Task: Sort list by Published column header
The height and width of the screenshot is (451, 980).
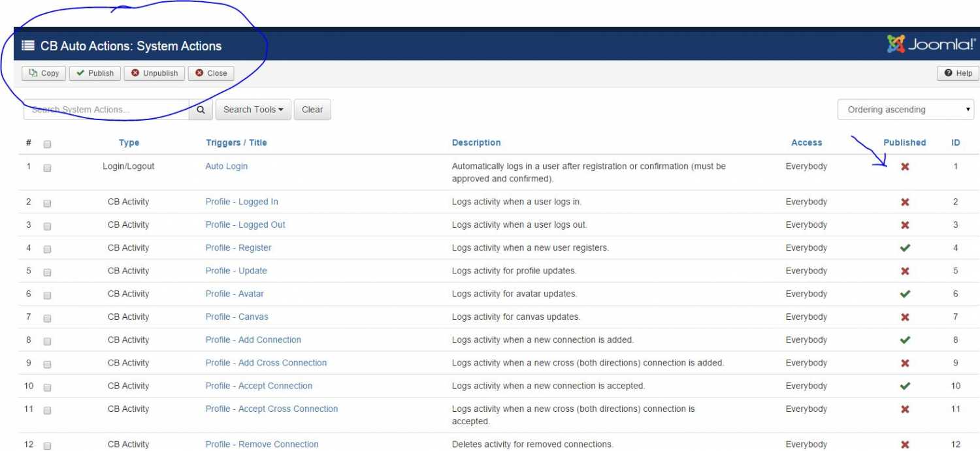Action: [904, 142]
